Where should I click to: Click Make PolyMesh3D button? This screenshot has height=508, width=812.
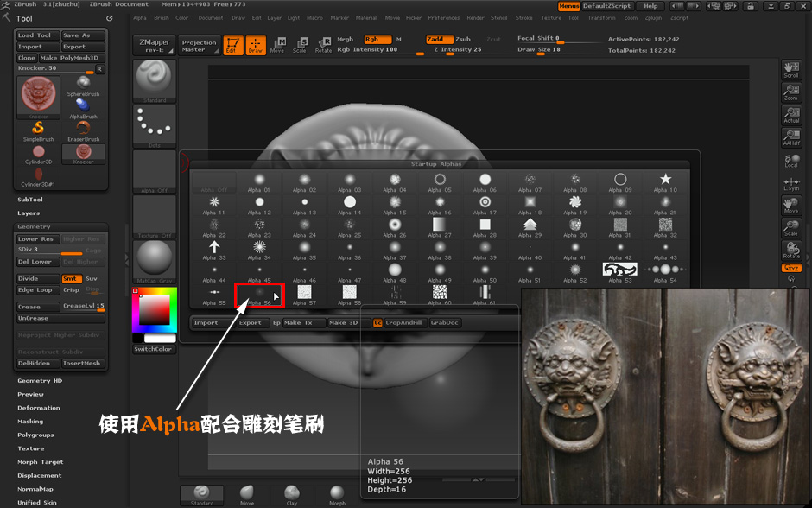[x=72, y=58]
